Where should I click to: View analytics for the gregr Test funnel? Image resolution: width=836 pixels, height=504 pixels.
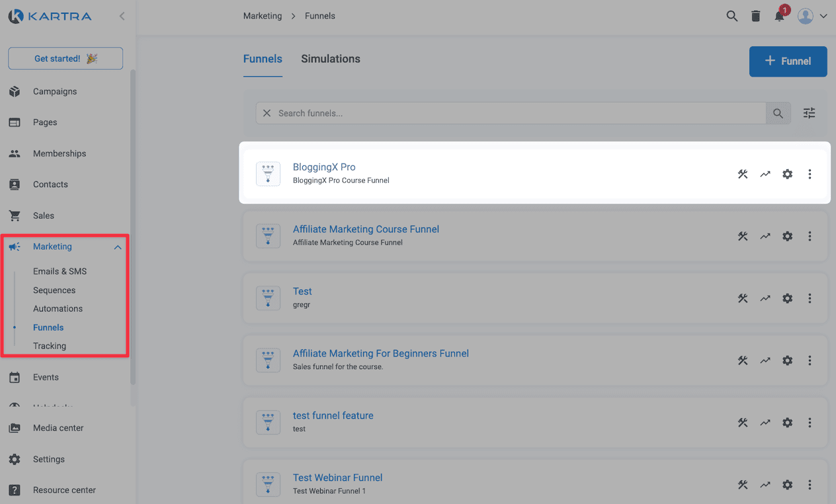pyautogui.click(x=765, y=298)
